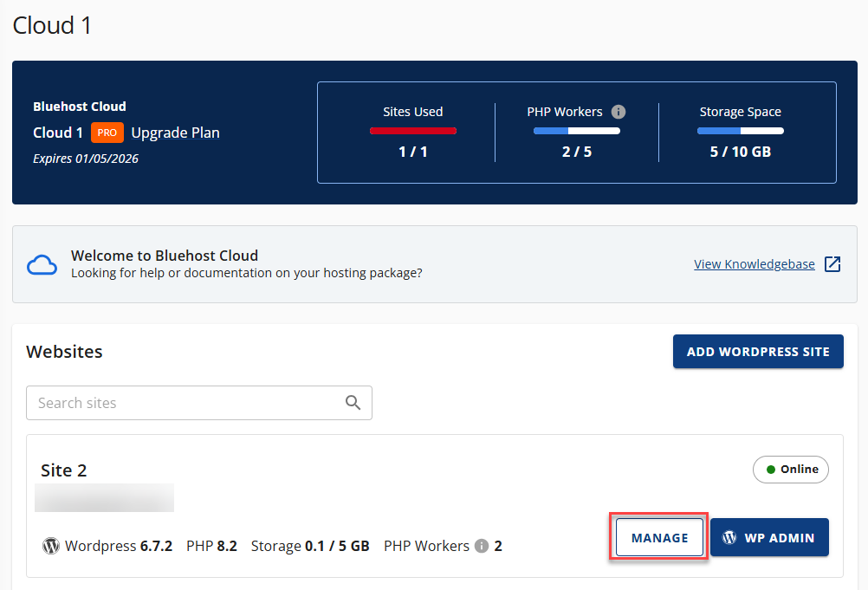The height and width of the screenshot is (590, 868).
Task: Click the '1 / 1' sites used value
Action: point(413,152)
